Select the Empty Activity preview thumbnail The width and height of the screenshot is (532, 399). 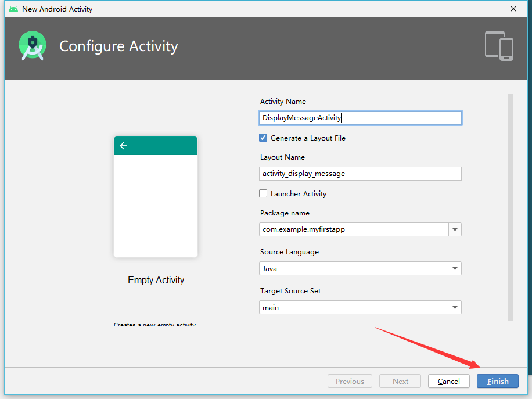[x=156, y=197]
